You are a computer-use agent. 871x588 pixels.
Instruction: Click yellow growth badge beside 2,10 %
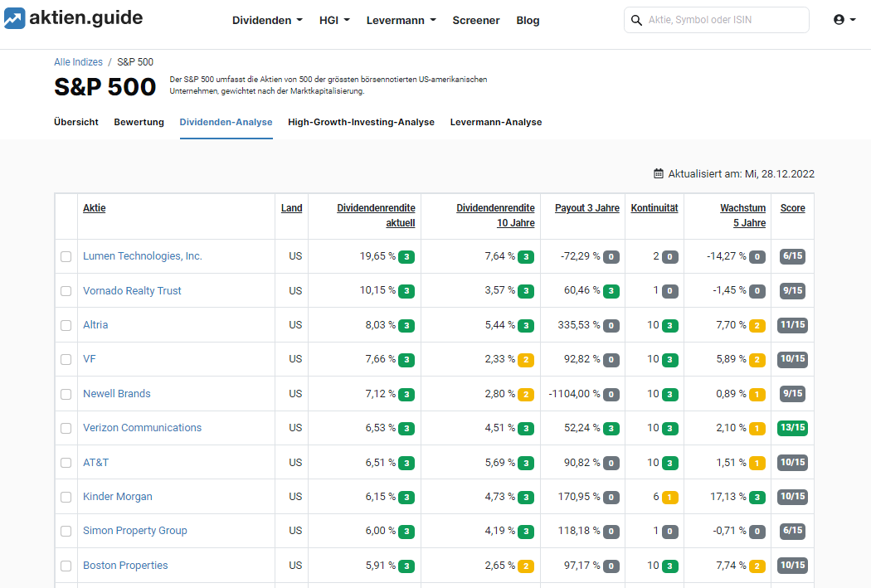click(x=757, y=429)
